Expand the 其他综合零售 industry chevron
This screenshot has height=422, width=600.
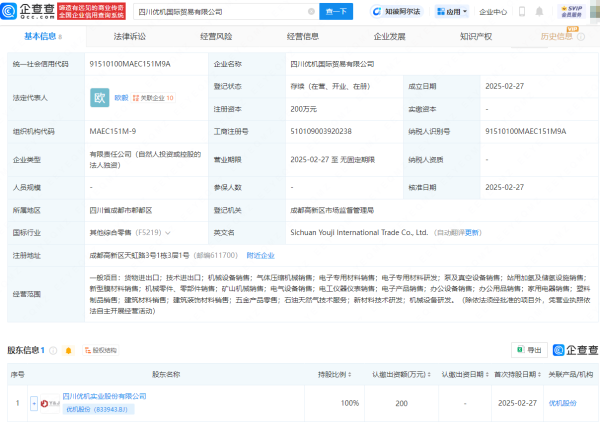coord(168,233)
